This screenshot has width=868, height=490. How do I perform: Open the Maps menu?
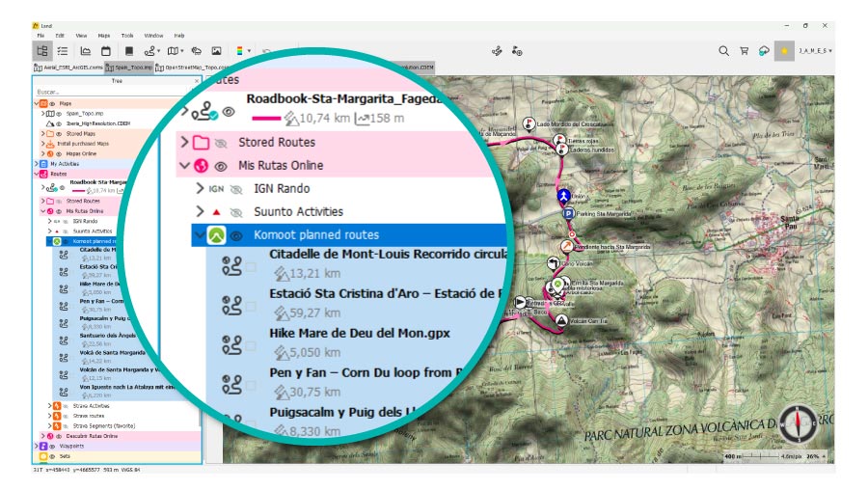pos(104,36)
